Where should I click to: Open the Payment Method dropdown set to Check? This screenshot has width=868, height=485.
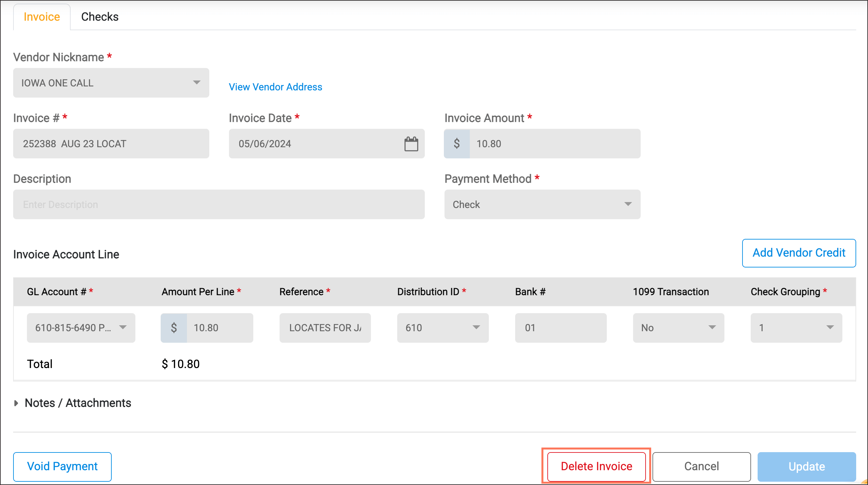pyautogui.click(x=542, y=204)
